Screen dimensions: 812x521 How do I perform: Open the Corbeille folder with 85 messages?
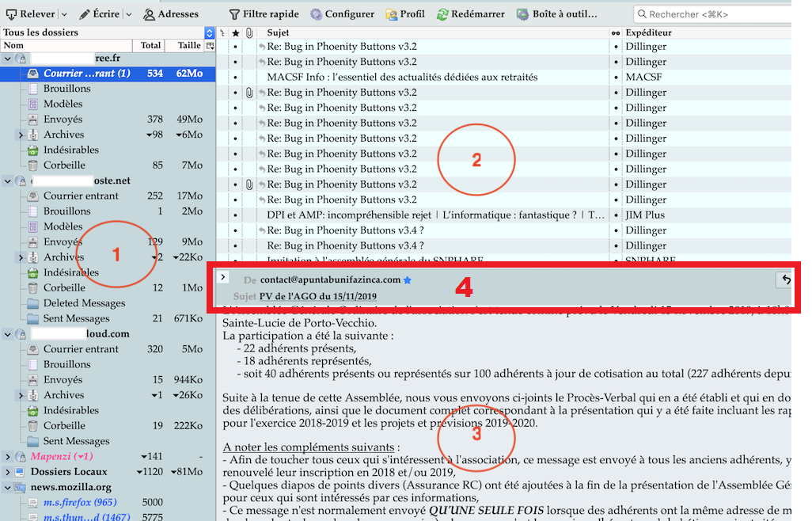click(108, 165)
